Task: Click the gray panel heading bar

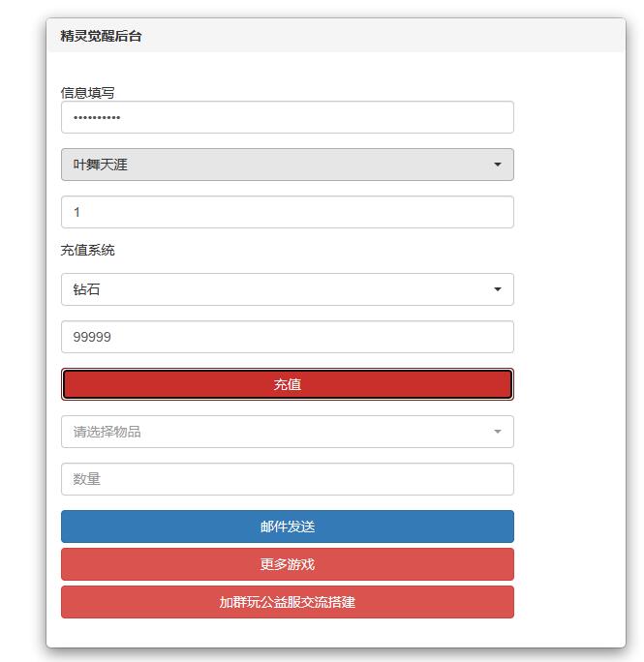Action: (x=336, y=36)
